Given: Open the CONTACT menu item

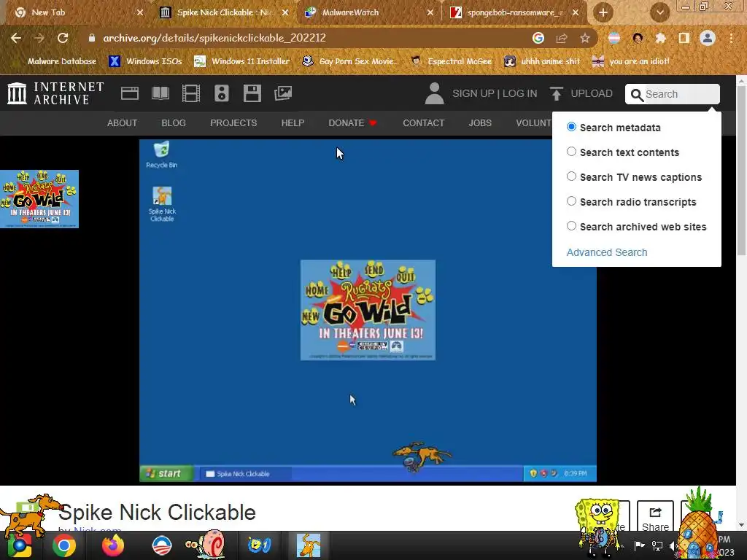Looking at the screenshot, I should pos(424,122).
